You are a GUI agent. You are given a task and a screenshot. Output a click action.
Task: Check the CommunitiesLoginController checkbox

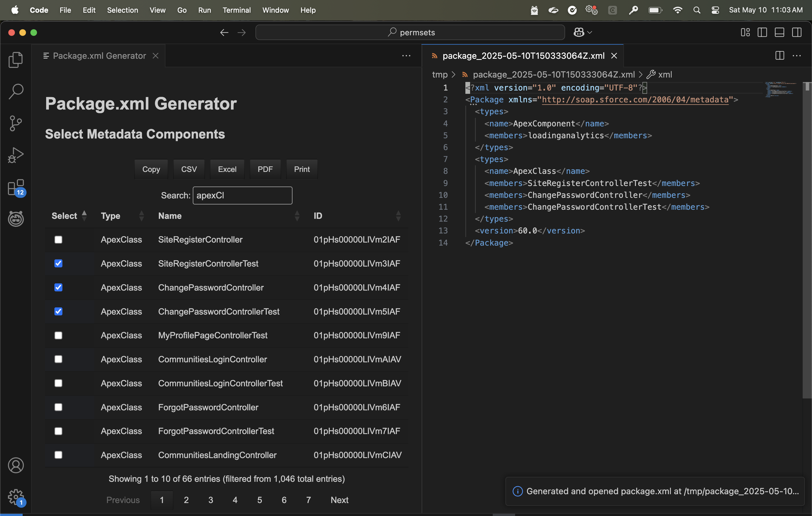coord(58,359)
